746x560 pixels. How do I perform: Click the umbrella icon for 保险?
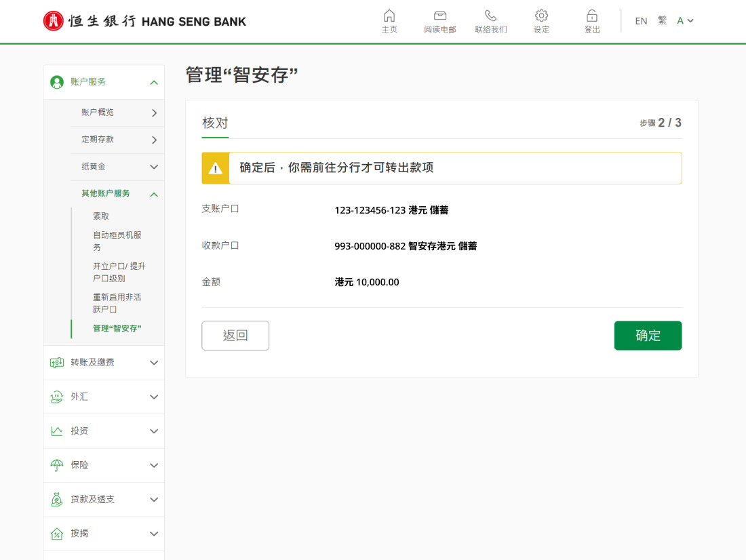(x=57, y=465)
